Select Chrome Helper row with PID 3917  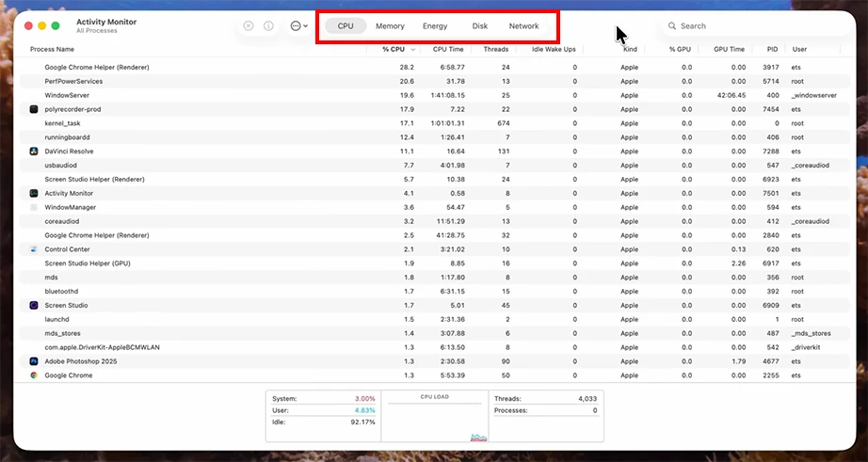click(x=435, y=68)
